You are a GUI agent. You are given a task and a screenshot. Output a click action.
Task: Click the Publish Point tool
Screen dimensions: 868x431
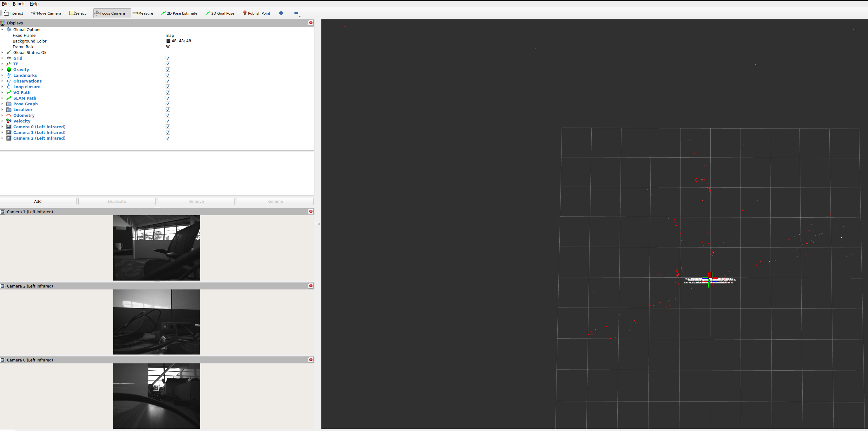point(256,13)
